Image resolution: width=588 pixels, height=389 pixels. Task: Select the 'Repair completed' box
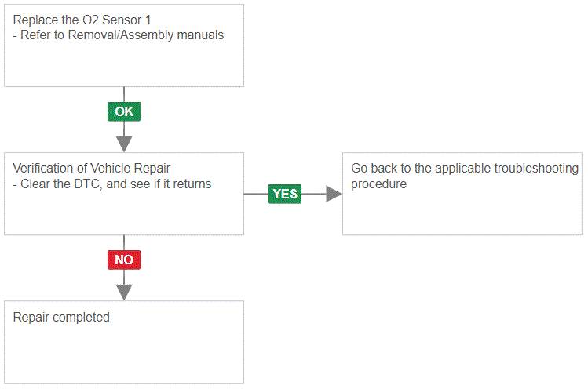point(124,342)
